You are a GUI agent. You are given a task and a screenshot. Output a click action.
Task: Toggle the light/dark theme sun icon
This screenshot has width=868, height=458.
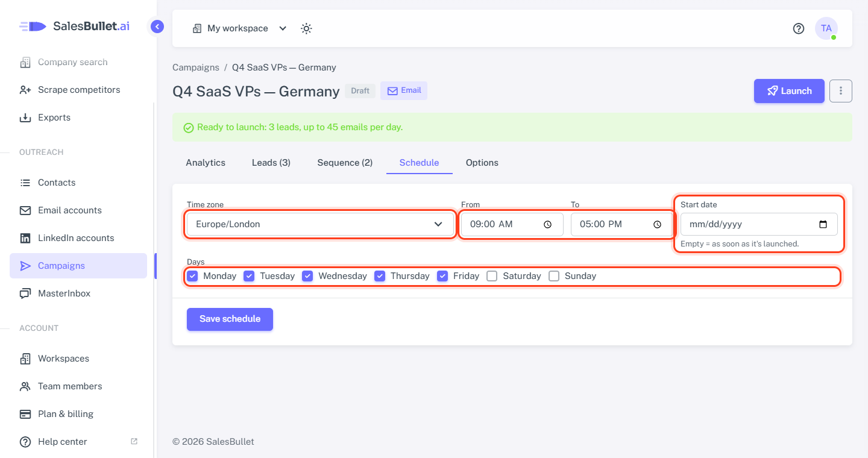[x=306, y=28]
